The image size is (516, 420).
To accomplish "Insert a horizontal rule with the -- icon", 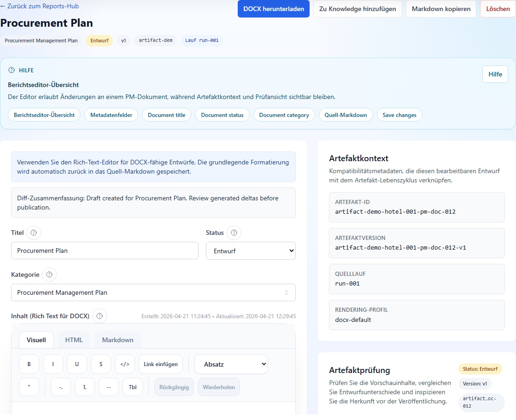I will (x=108, y=387).
